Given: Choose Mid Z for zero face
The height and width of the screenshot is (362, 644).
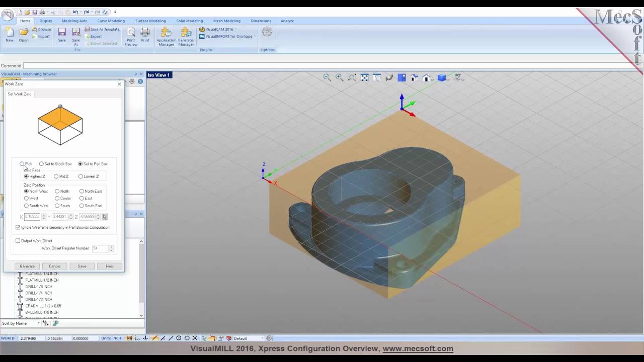Looking at the screenshot, I should coord(56,176).
